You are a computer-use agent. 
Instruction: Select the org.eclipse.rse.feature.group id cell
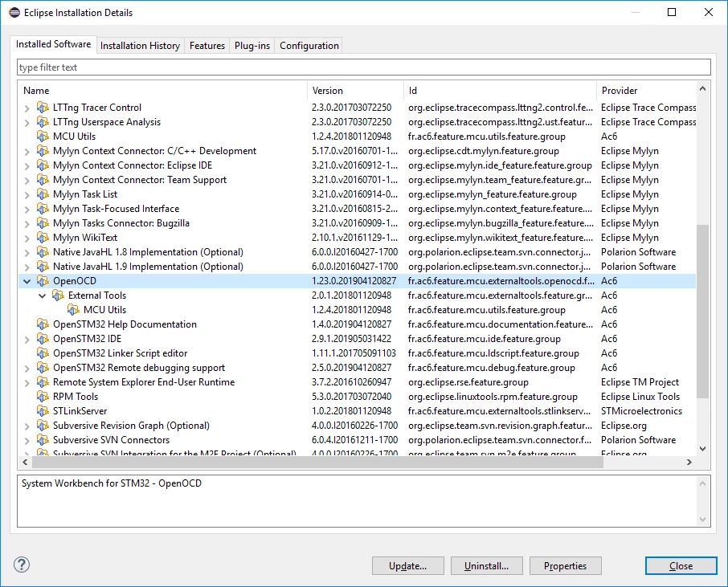[x=468, y=382]
